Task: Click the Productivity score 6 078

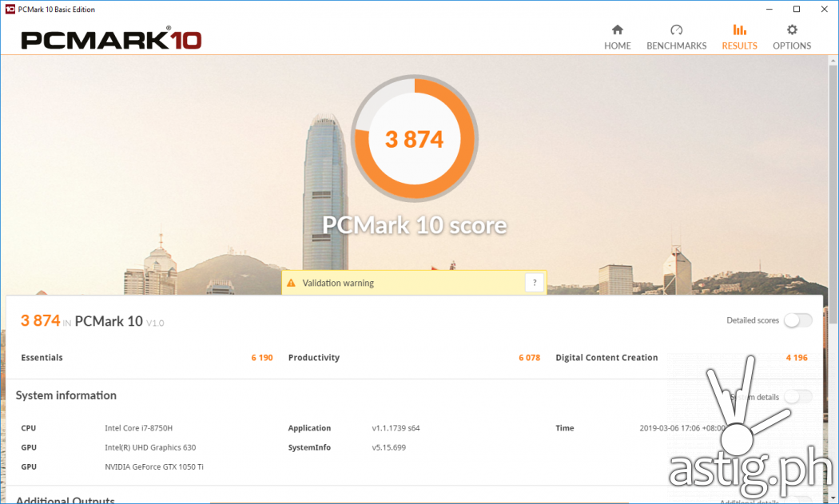Action: (529, 357)
